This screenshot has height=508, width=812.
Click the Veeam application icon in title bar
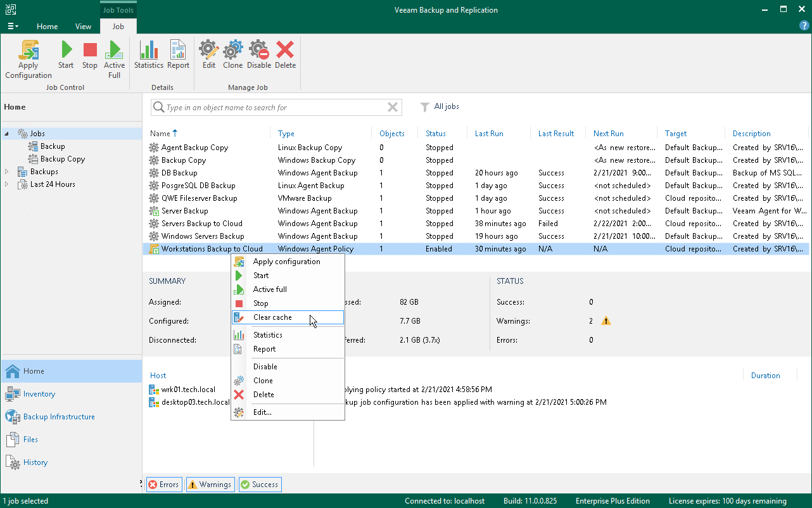pyautogui.click(x=11, y=10)
